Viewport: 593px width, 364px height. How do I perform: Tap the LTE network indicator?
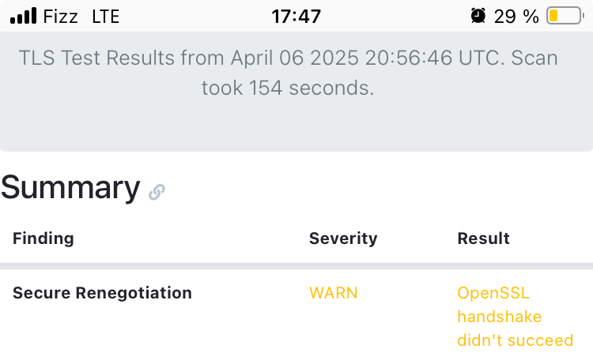click(x=106, y=16)
